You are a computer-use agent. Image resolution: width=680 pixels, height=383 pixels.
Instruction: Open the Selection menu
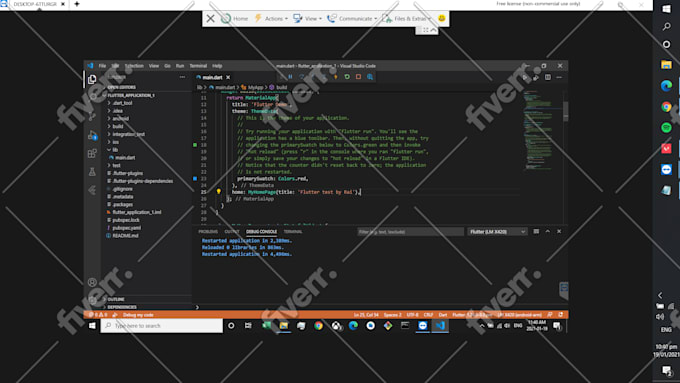click(134, 66)
